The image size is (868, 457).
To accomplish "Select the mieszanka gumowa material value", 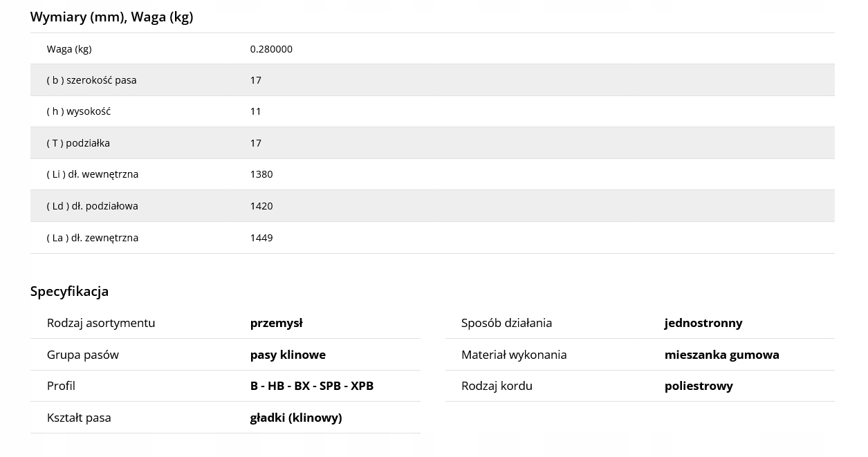I will [722, 355].
